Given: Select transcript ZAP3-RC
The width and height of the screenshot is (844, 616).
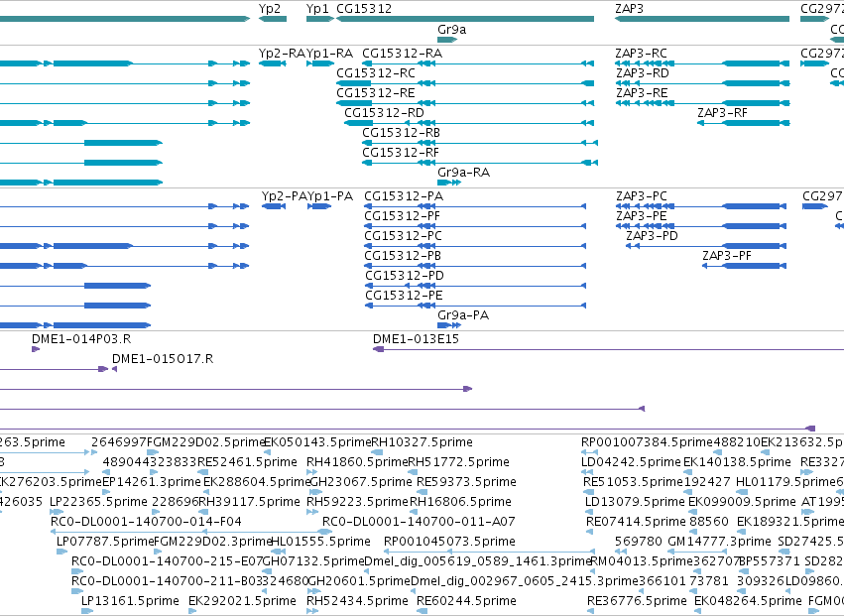Looking at the screenshot, I should [641, 54].
